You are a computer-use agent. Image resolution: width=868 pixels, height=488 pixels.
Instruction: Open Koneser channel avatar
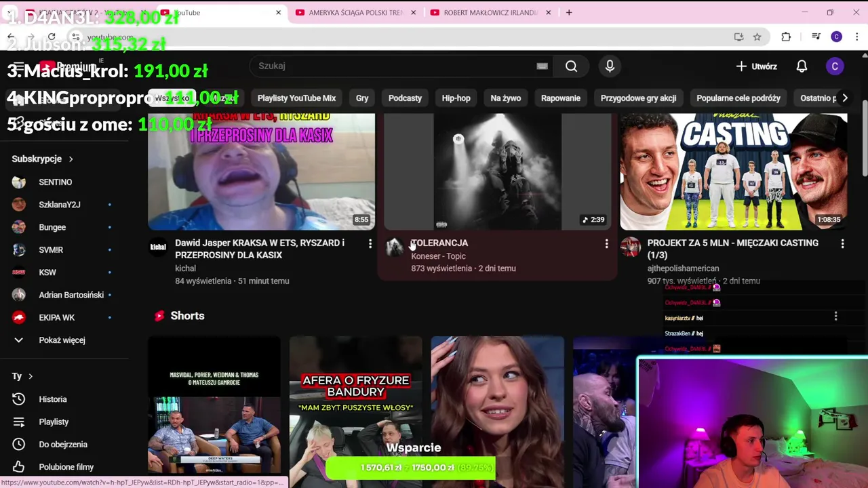394,247
